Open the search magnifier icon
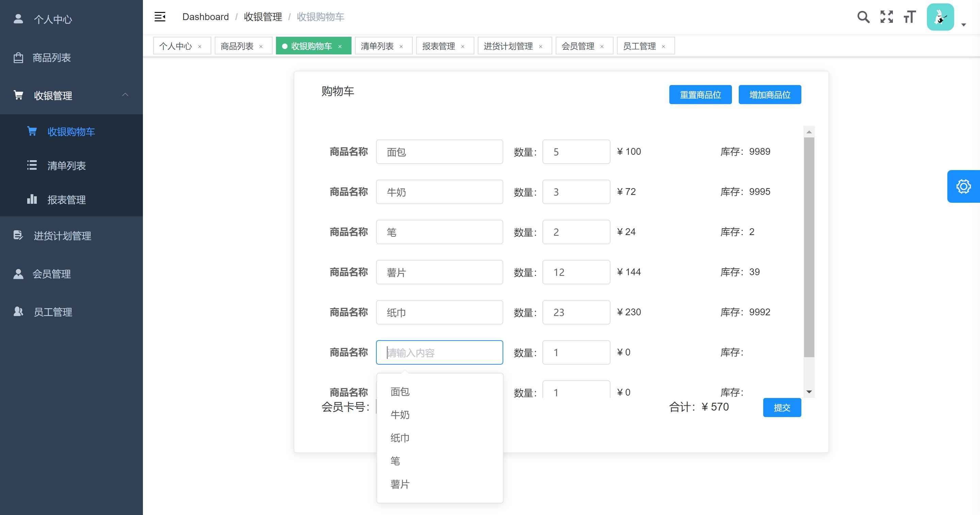Image resolution: width=980 pixels, height=515 pixels. coord(863,17)
